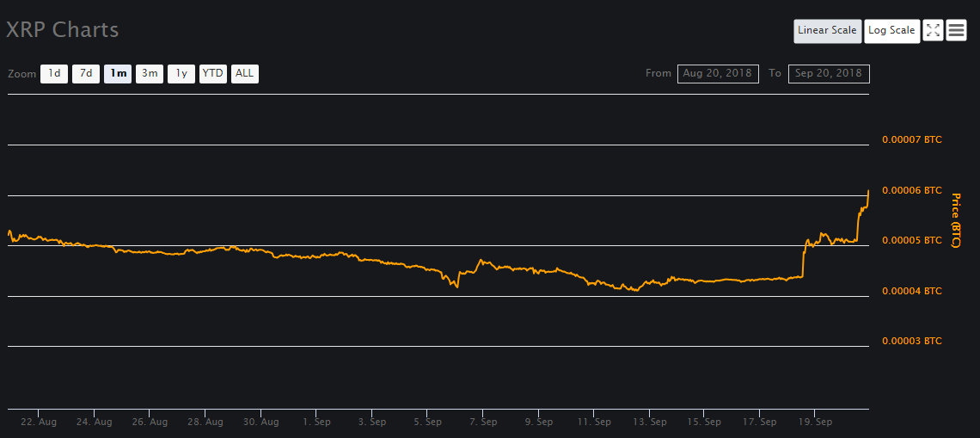Click the 26. Aug date label
The image size is (980, 438).
pyautogui.click(x=150, y=423)
